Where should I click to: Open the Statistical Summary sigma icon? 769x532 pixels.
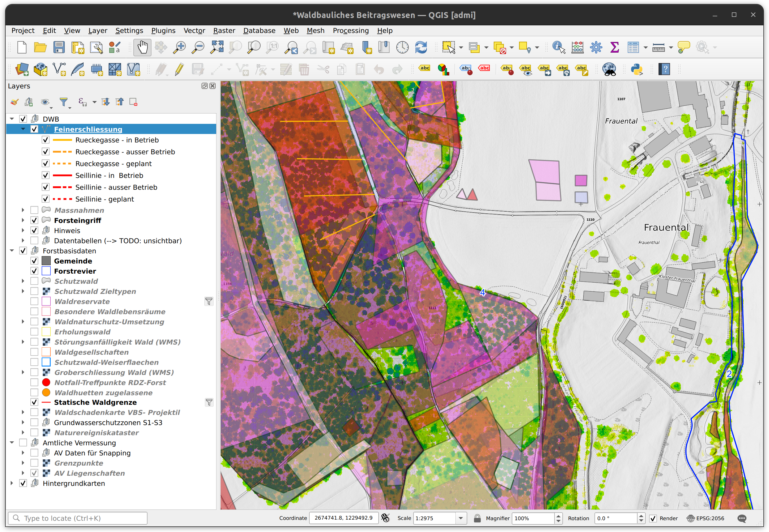coord(614,47)
